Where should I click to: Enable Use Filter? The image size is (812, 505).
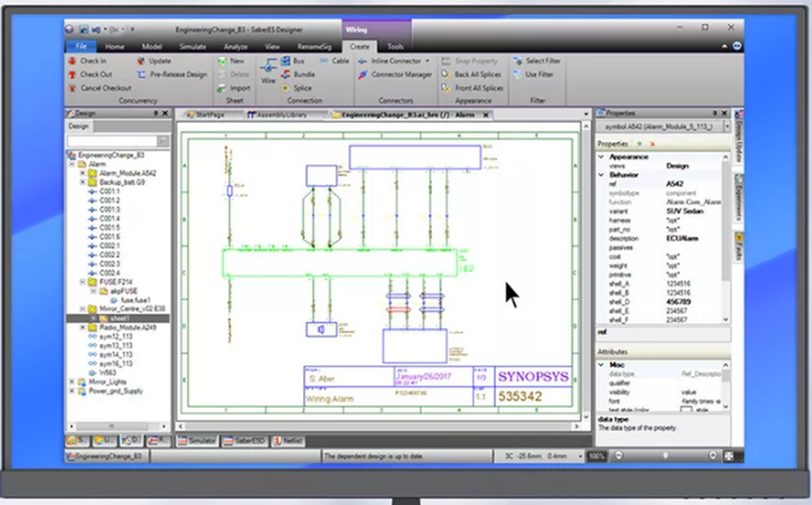(x=518, y=74)
